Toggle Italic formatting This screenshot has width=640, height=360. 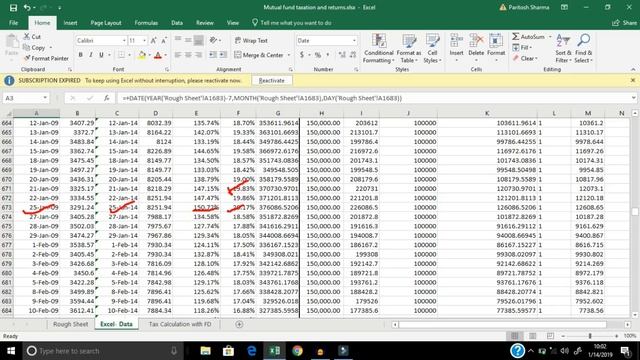click(x=91, y=55)
